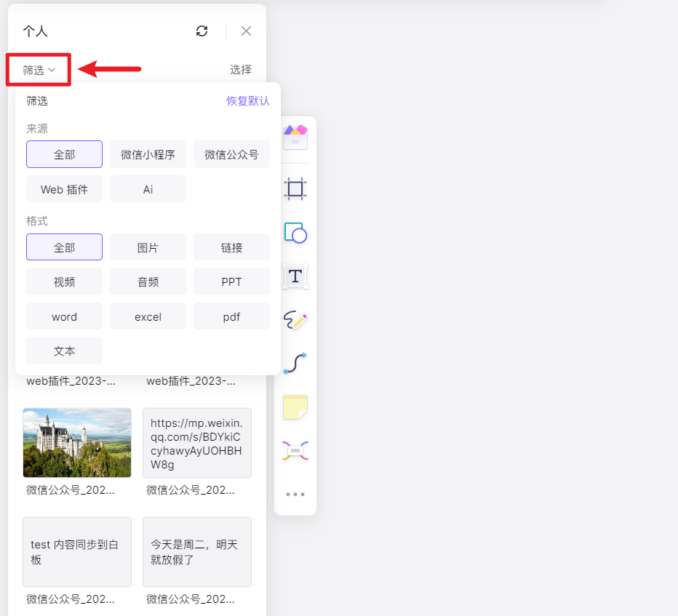The image size is (678, 616).
Task: Select the shapes tool icon
Action: point(295,233)
